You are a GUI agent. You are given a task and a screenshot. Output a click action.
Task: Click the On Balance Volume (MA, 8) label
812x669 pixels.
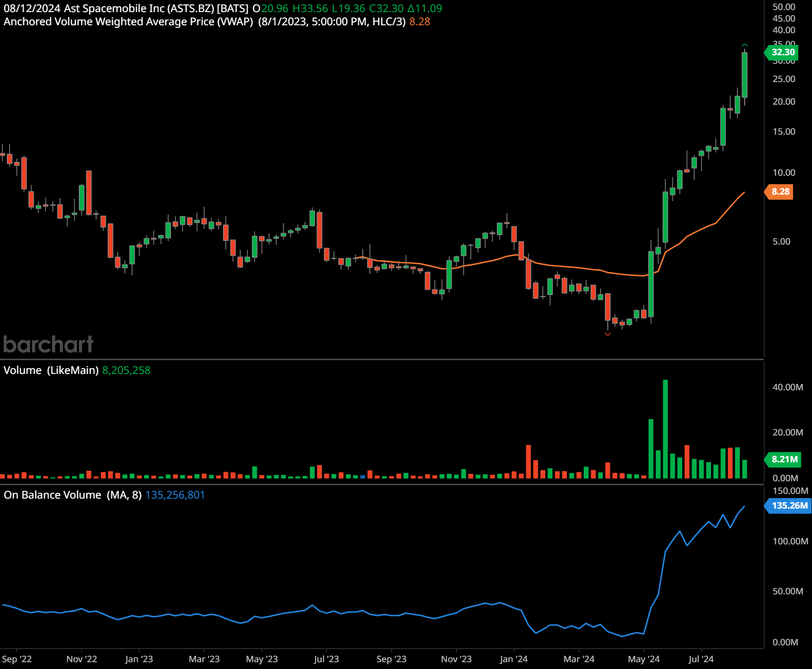tap(73, 495)
